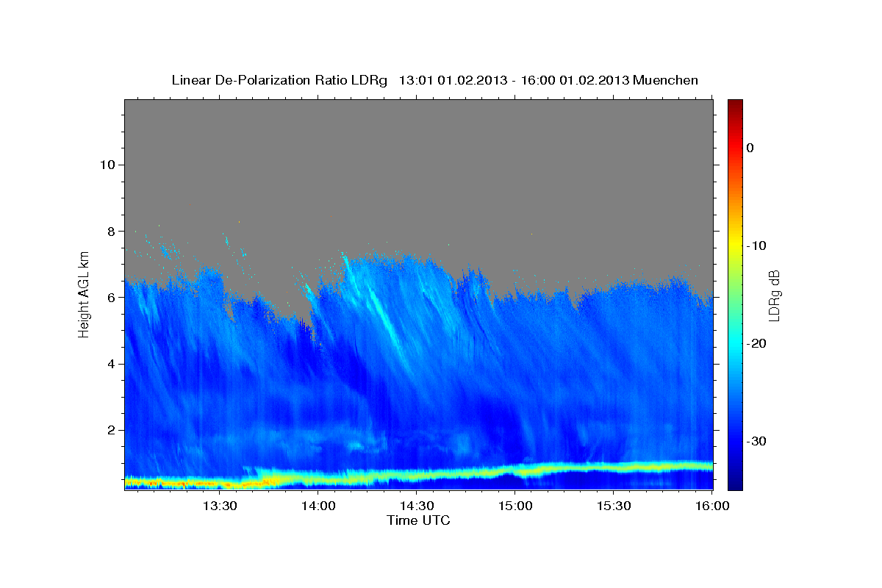Click the plot title 'Linear De-Polarization Ratio LDRg'

[279, 80]
